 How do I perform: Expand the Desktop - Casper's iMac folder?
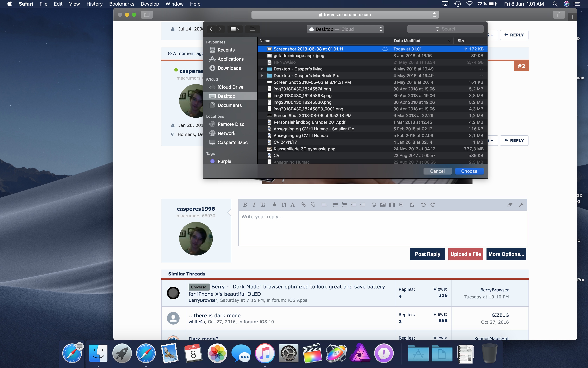point(262,69)
